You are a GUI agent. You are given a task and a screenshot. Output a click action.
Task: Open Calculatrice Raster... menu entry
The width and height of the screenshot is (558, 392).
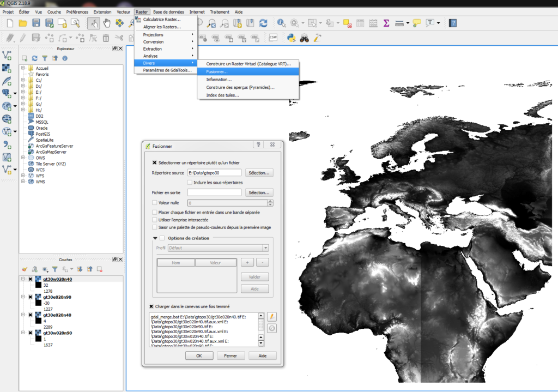coord(166,20)
